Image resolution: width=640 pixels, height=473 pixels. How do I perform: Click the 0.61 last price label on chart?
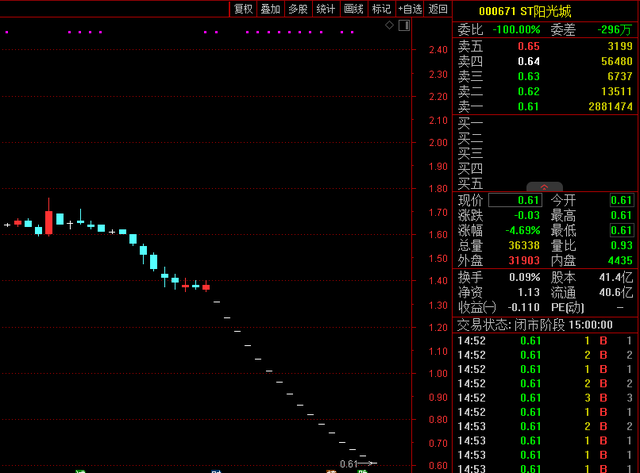(348, 464)
